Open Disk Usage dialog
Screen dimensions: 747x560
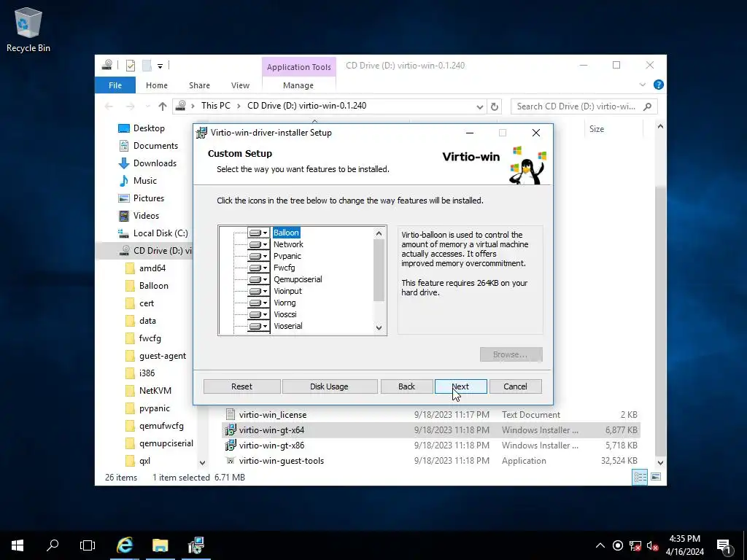point(329,386)
